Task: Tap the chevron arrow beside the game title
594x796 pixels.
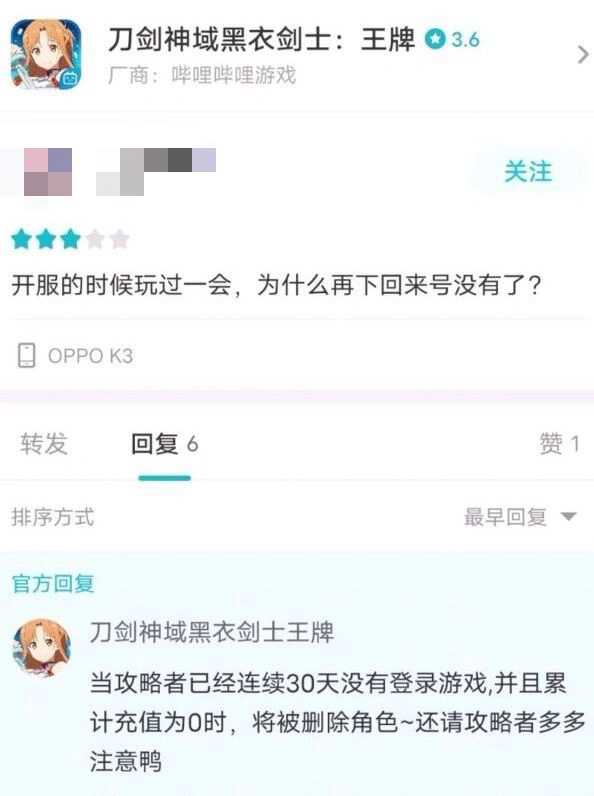Action: click(582, 54)
